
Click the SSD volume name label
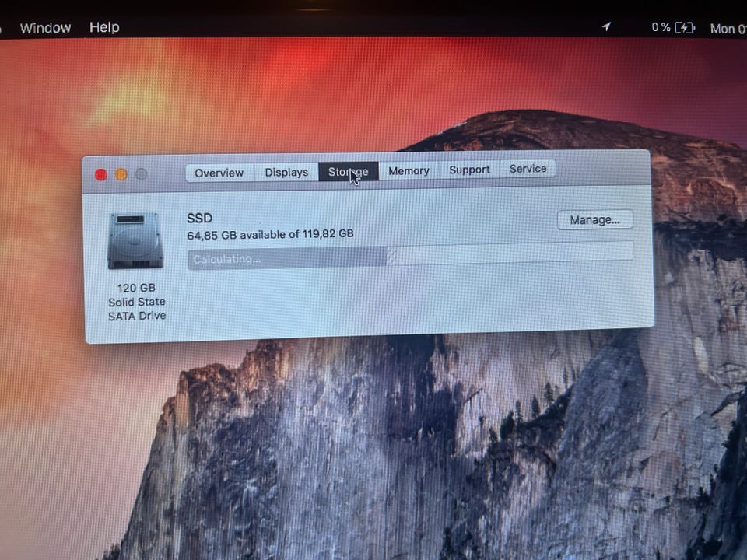click(199, 218)
